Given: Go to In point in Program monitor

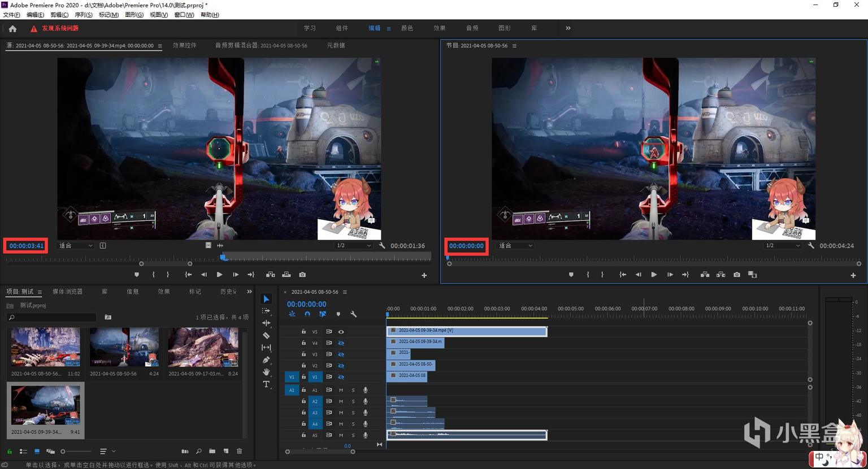Looking at the screenshot, I should pos(622,275).
